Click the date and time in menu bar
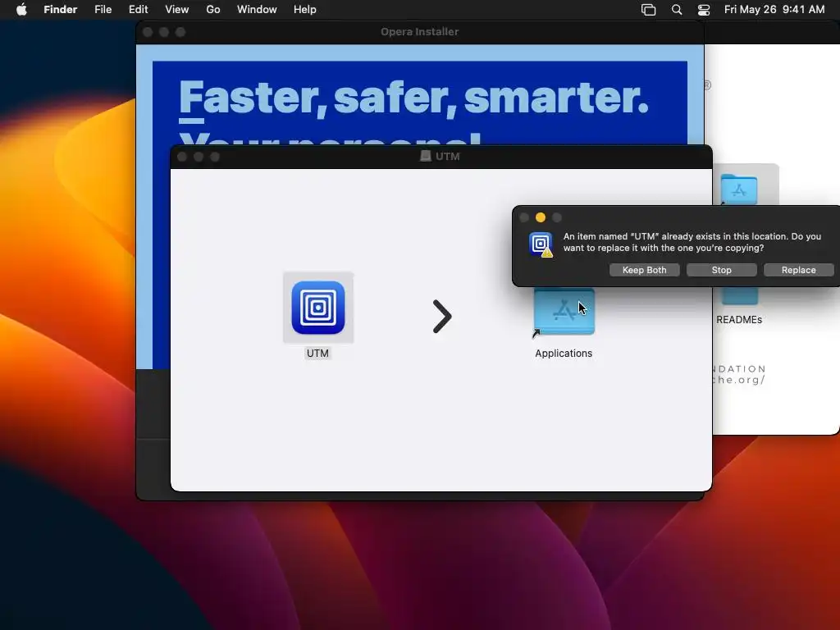This screenshot has height=630, width=840. coord(774,10)
